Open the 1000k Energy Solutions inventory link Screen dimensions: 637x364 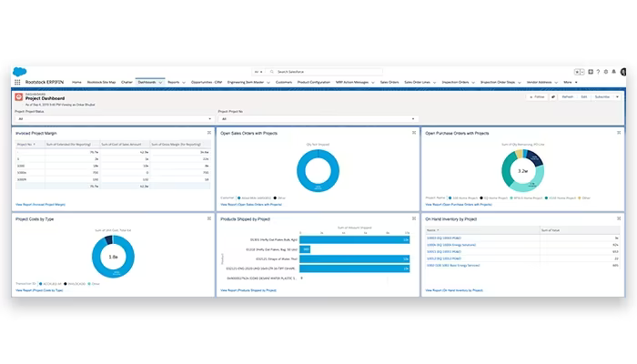point(451,245)
